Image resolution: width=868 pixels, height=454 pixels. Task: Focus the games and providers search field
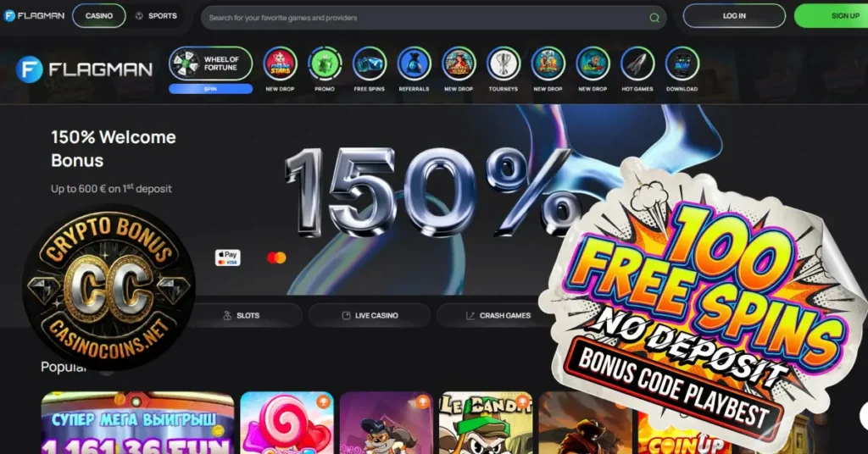(433, 18)
